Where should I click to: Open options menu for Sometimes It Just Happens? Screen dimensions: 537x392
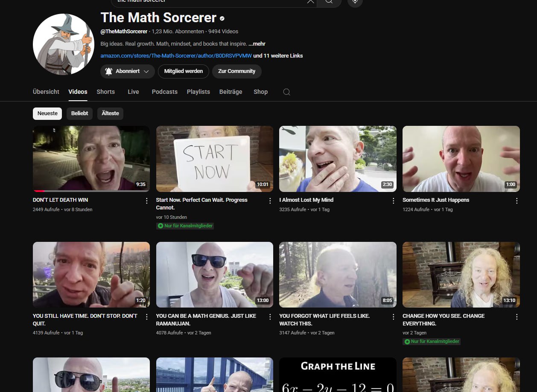[517, 200]
